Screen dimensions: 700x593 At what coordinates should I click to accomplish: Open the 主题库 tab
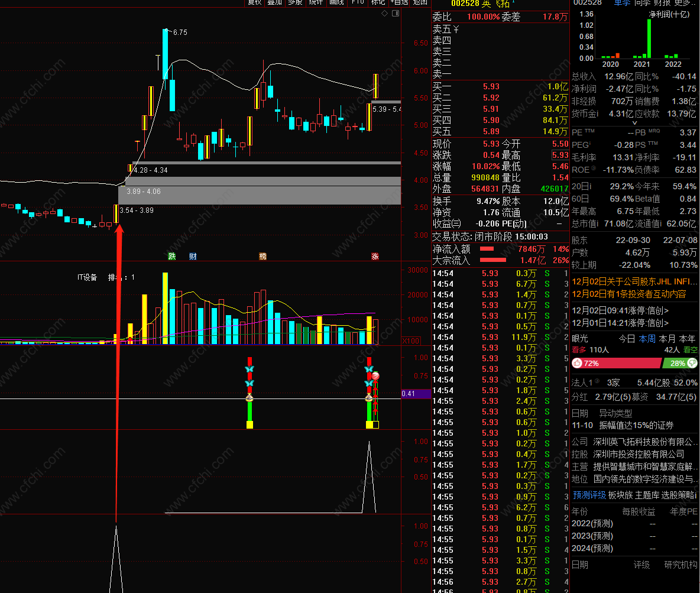pyautogui.click(x=646, y=495)
